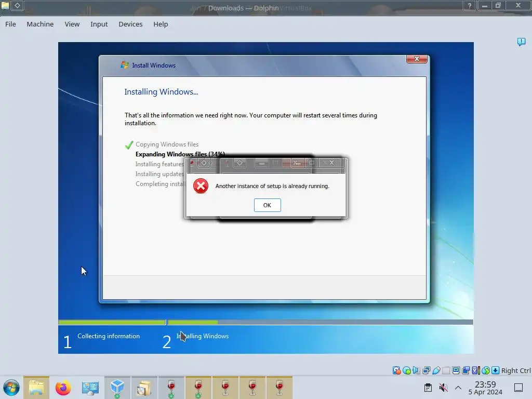This screenshot has height=399, width=532.
Task: Click the 'Copying Windows files' step text
Action: [167, 144]
